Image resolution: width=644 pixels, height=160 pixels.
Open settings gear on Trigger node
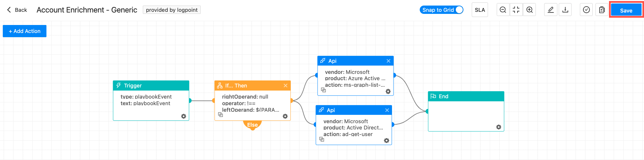tap(184, 116)
